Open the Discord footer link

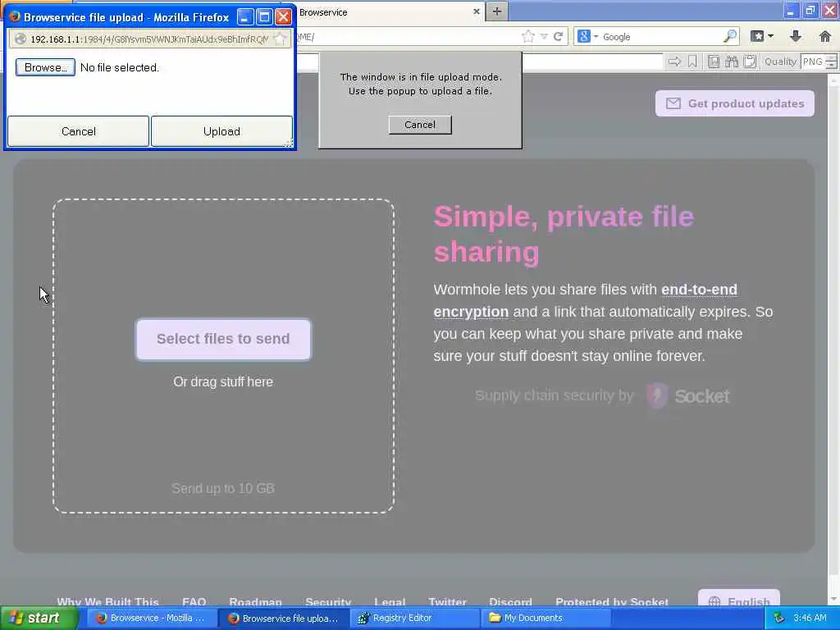(510, 602)
